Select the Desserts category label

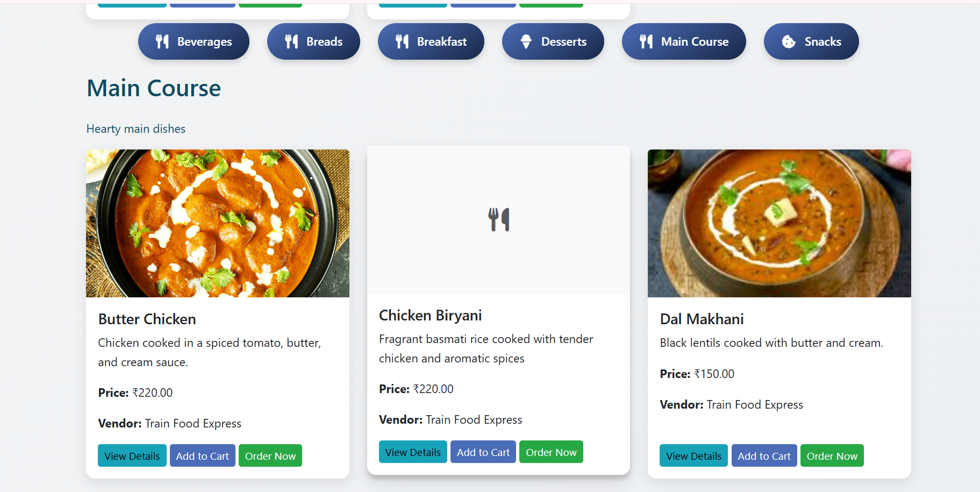point(563,41)
